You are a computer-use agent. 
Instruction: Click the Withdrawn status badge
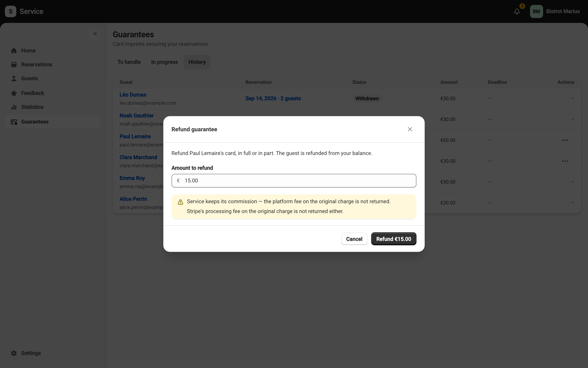(367, 99)
